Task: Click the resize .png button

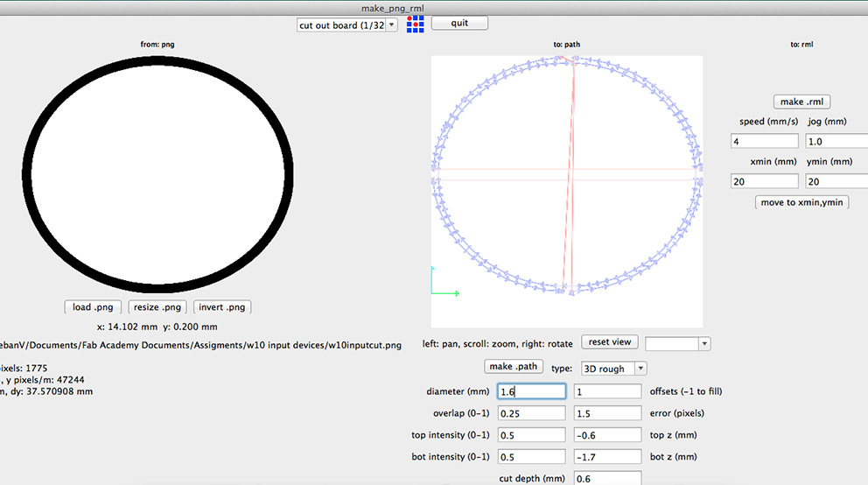Action: 157,306
